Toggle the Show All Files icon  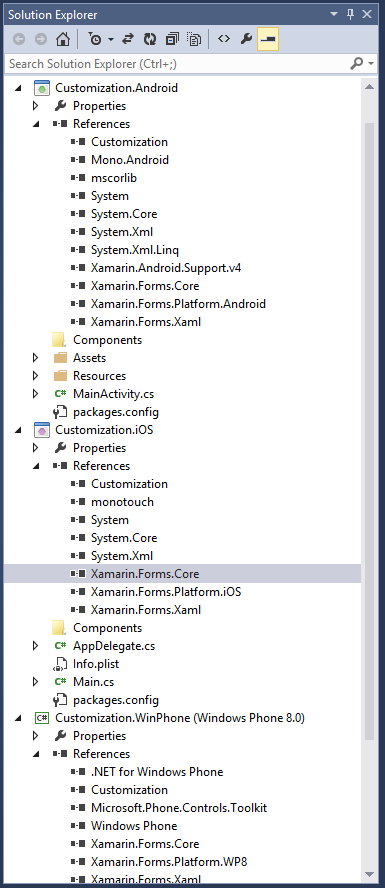click(x=194, y=39)
